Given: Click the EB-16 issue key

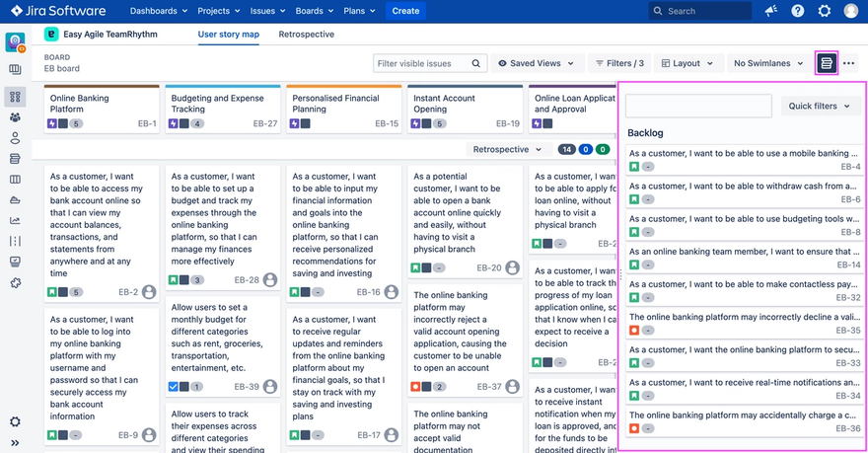Looking at the screenshot, I should click(x=368, y=292).
